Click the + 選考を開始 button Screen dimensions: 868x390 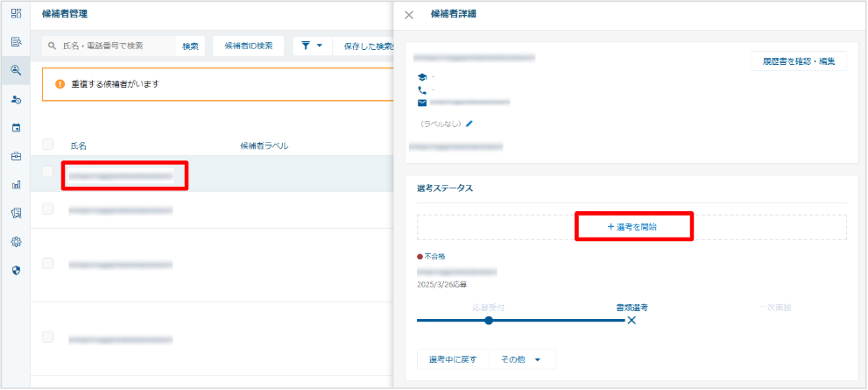click(x=632, y=226)
